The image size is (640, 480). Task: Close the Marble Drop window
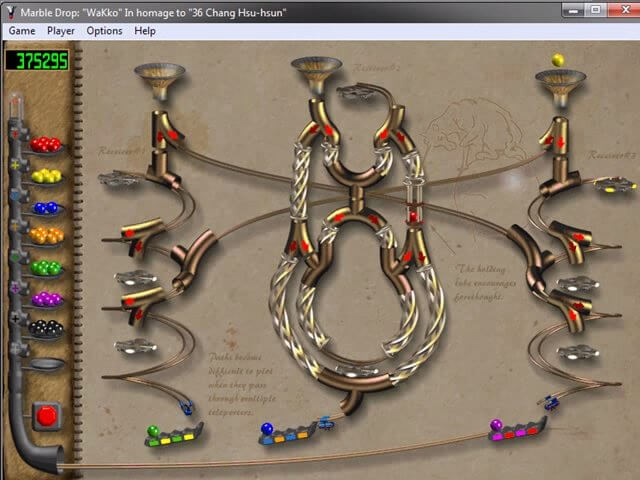[x=625, y=10]
